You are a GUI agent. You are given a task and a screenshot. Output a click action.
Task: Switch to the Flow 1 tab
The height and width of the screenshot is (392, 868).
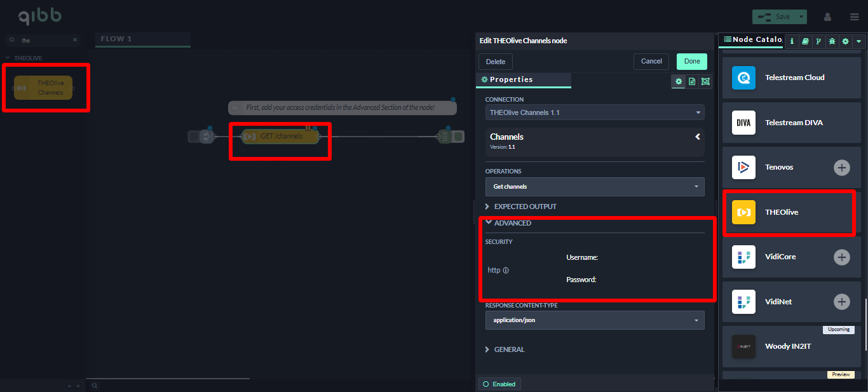tap(116, 39)
